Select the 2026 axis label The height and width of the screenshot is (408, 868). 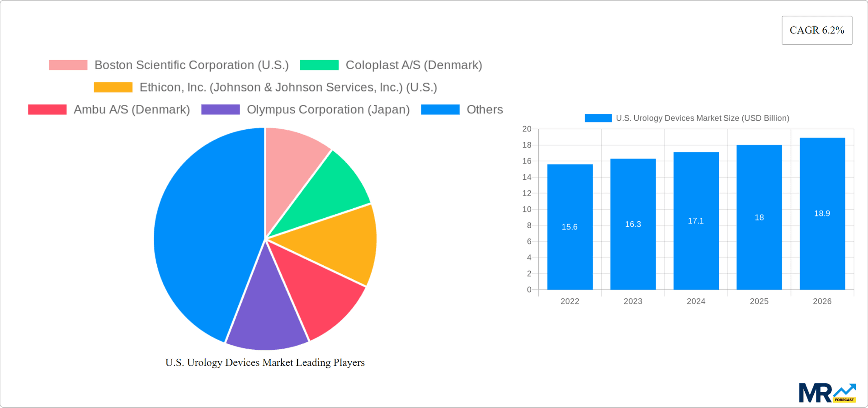[x=822, y=301]
